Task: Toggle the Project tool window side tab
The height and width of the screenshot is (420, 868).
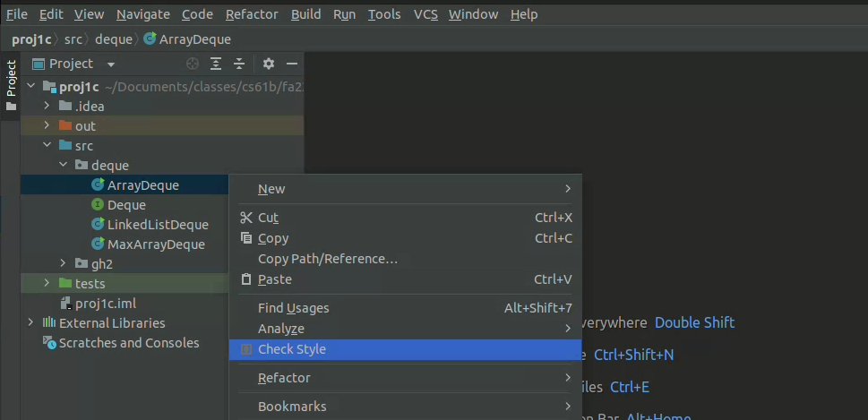Action: 11,85
